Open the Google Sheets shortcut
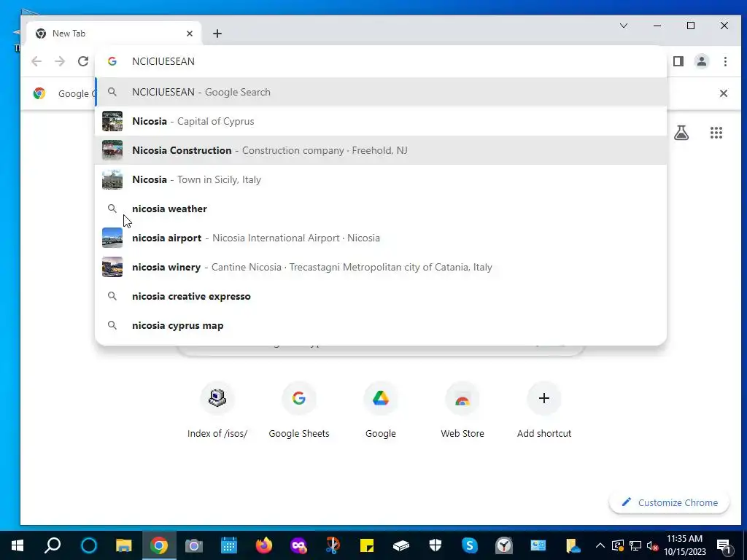The width and height of the screenshot is (747, 560). coord(299,411)
